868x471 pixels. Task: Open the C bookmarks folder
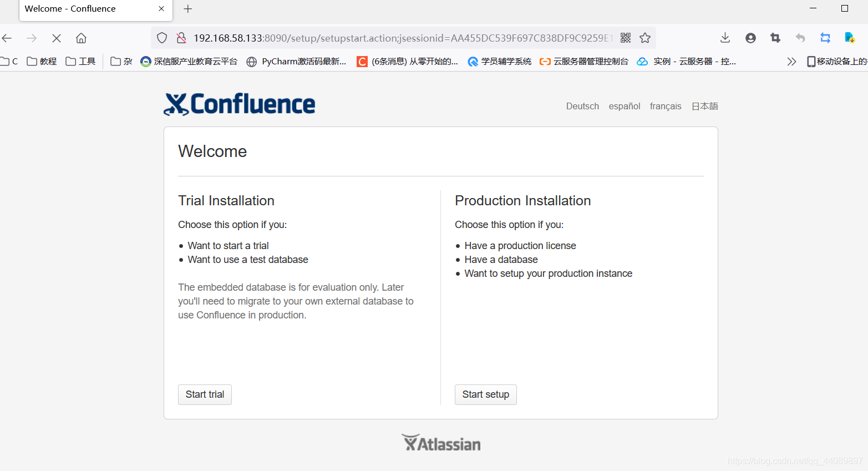[x=9, y=62]
